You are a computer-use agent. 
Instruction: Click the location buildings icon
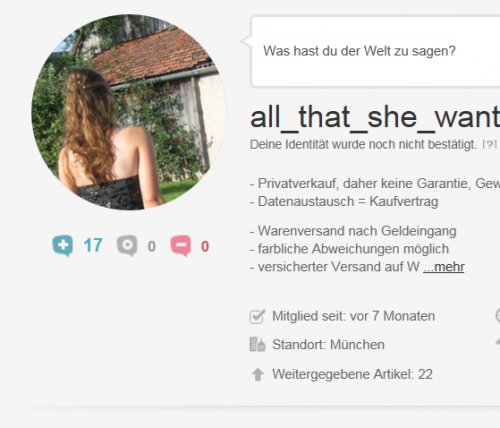[257, 344]
